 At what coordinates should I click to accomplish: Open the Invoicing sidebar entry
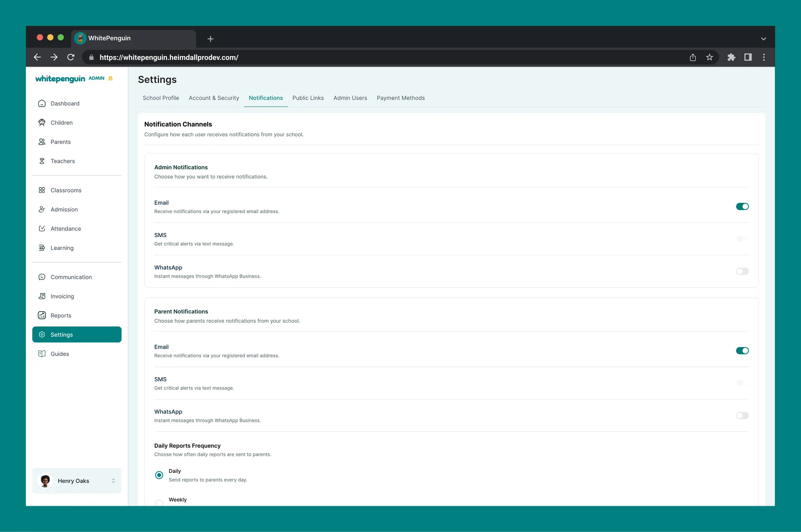pyautogui.click(x=77, y=296)
